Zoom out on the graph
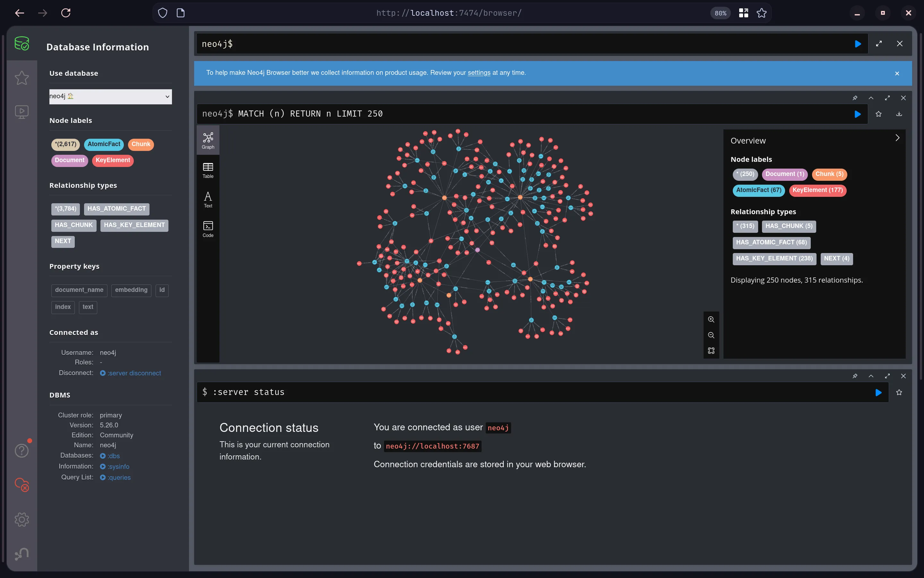924x578 pixels. point(711,335)
